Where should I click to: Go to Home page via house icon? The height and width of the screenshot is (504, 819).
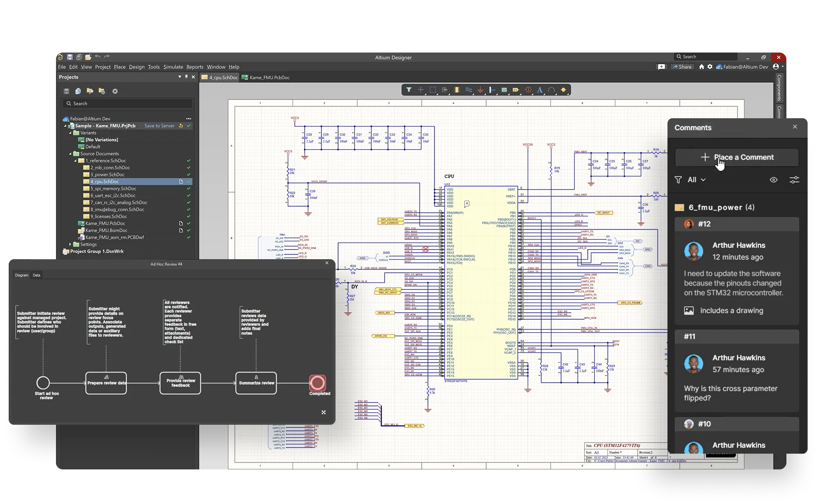pos(702,67)
